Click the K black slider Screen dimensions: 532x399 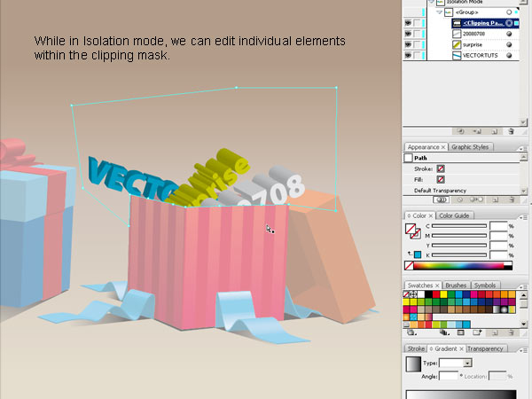coord(459,254)
